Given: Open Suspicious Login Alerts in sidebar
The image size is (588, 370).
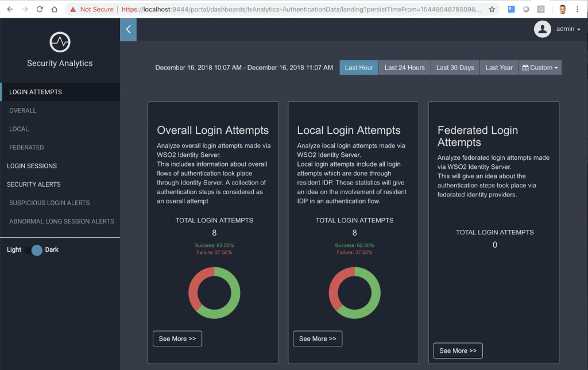Looking at the screenshot, I should 49,203.
